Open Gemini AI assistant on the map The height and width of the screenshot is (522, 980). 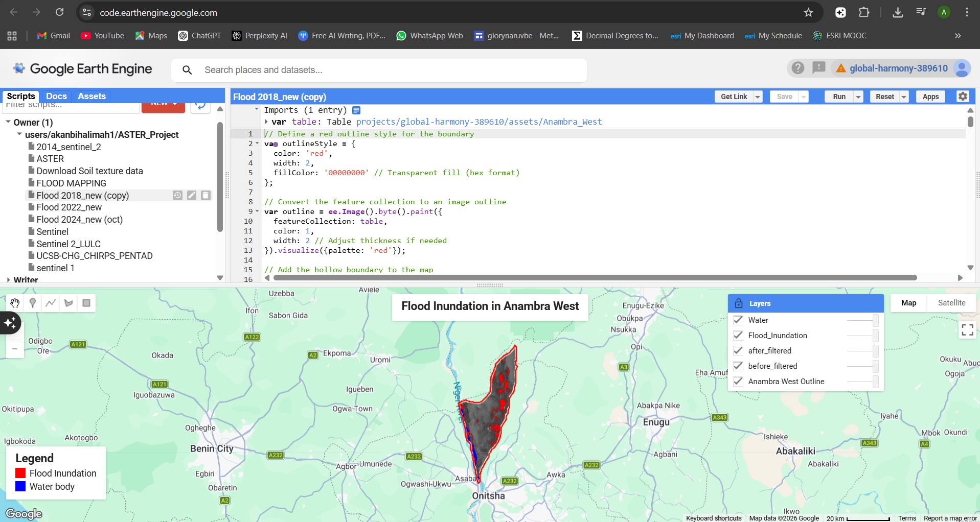pos(10,323)
